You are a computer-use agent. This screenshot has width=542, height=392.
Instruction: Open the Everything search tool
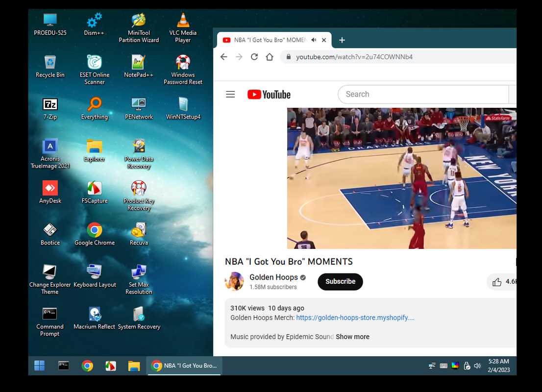click(x=95, y=109)
